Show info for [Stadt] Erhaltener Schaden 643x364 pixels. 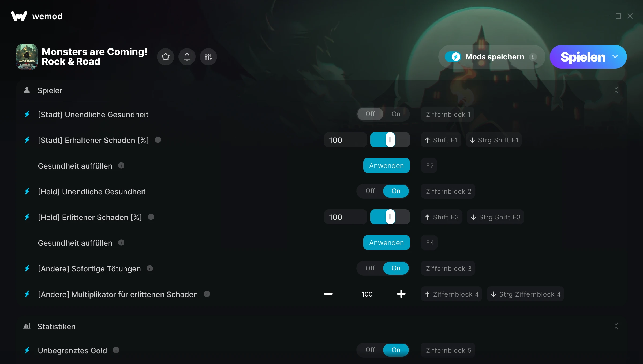tap(158, 140)
